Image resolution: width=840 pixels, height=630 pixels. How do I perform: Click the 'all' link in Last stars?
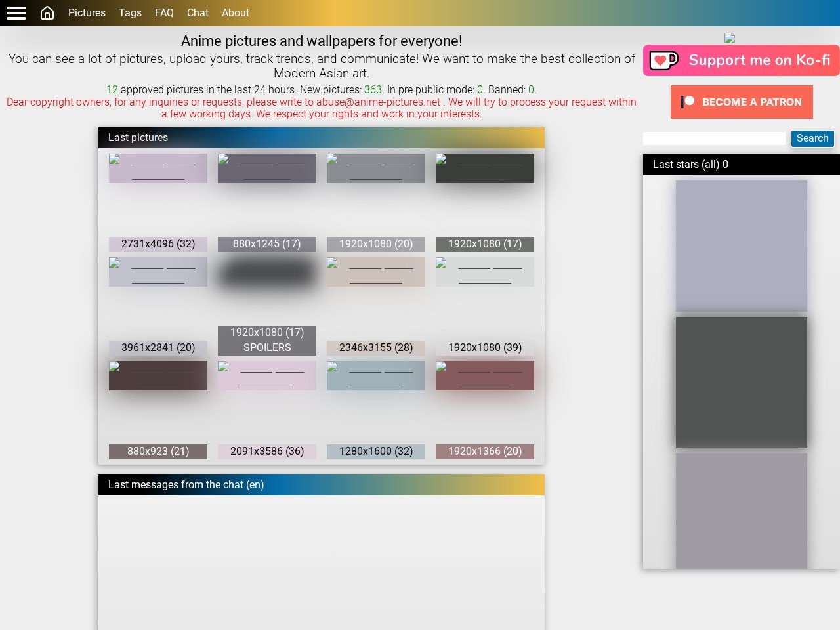711,165
